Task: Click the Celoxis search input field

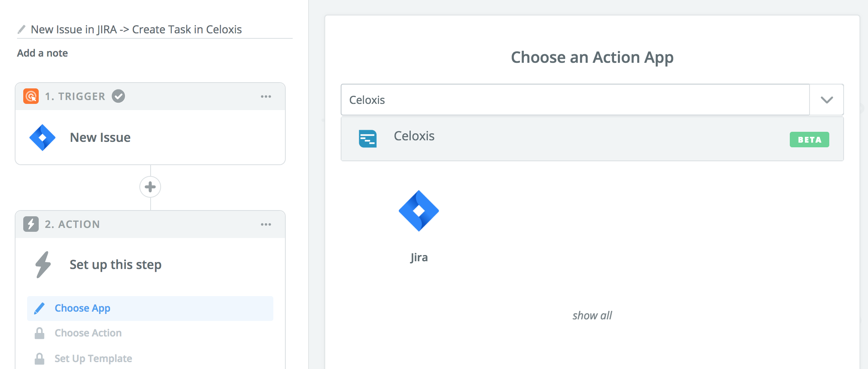Action: [x=575, y=100]
